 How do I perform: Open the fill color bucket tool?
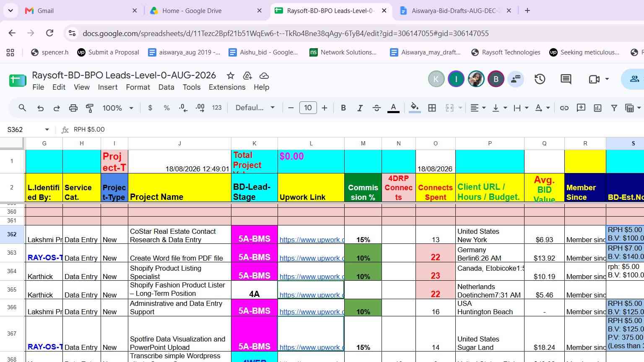(x=415, y=108)
